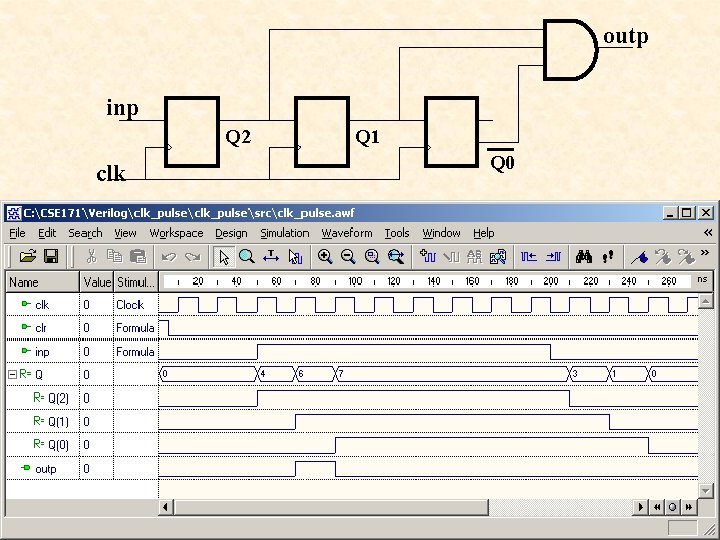The height and width of the screenshot is (540, 720).
Task: Click the Stimul... column header
Action: 136,282
